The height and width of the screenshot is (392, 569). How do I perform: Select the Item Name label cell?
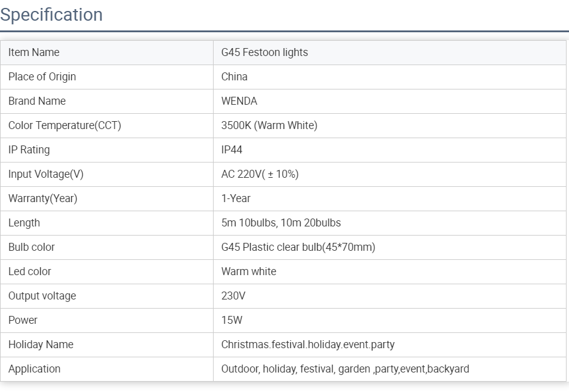click(x=34, y=52)
